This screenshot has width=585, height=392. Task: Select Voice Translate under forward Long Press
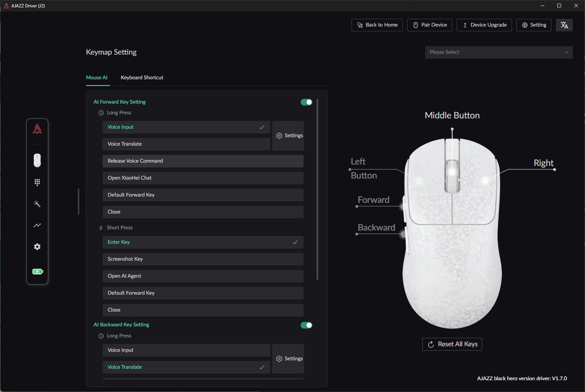pyautogui.click(x=186, y=144)
